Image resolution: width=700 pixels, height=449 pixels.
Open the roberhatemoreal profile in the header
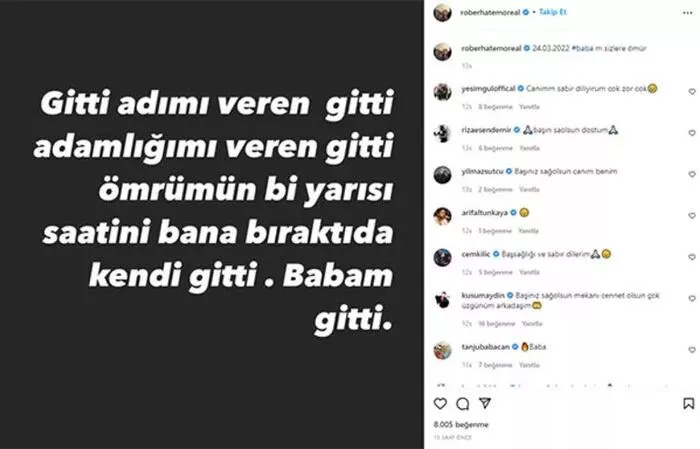(x=490, y=12)
